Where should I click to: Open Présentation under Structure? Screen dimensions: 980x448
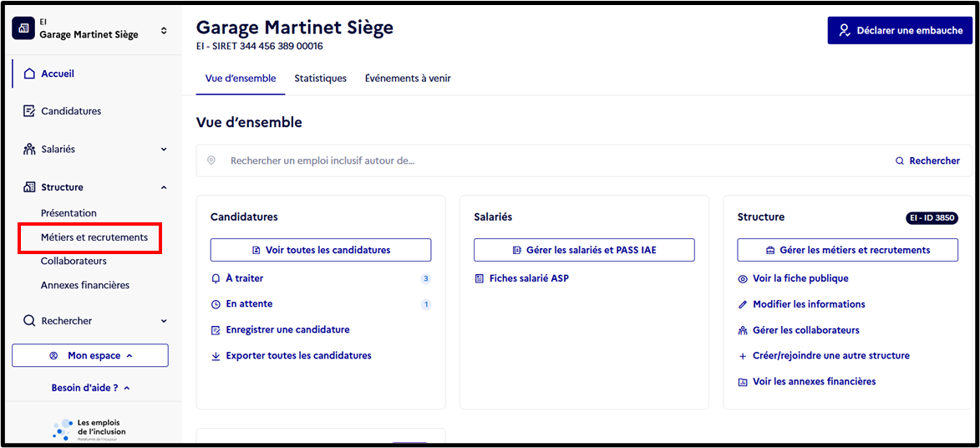tap(69, 213)
